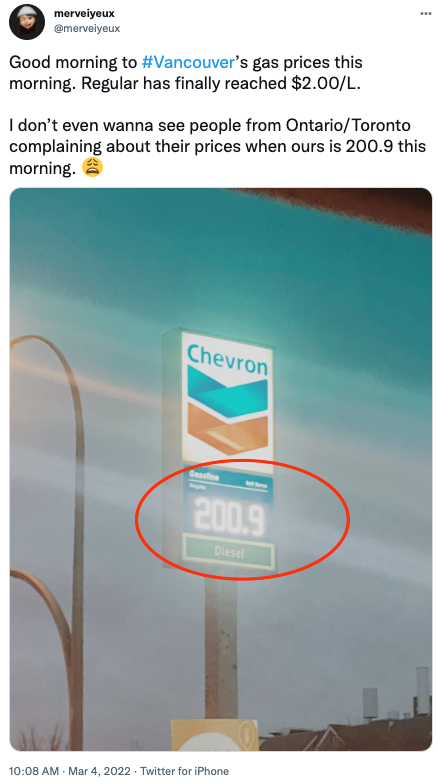438x783 pixels.
Task: Click the Diesel label on the sign
Action: (x=229, y=552)
